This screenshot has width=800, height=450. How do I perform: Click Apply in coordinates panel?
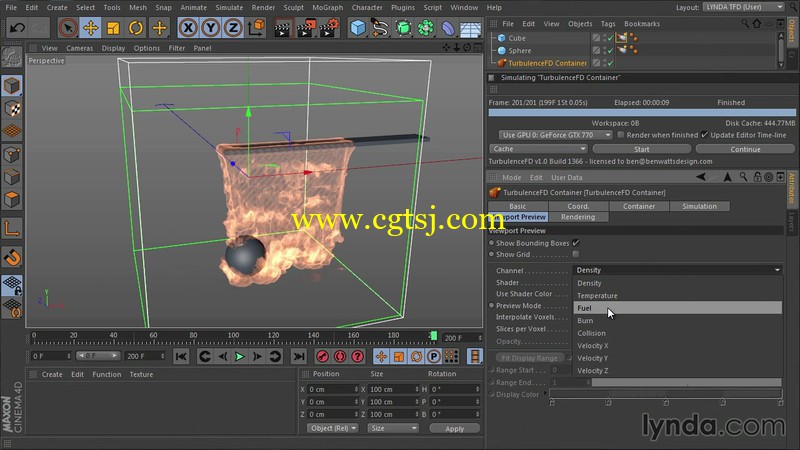455,429
